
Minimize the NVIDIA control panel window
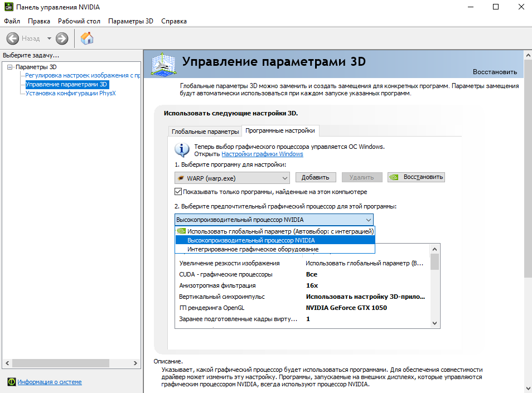[x=471, y=7]
